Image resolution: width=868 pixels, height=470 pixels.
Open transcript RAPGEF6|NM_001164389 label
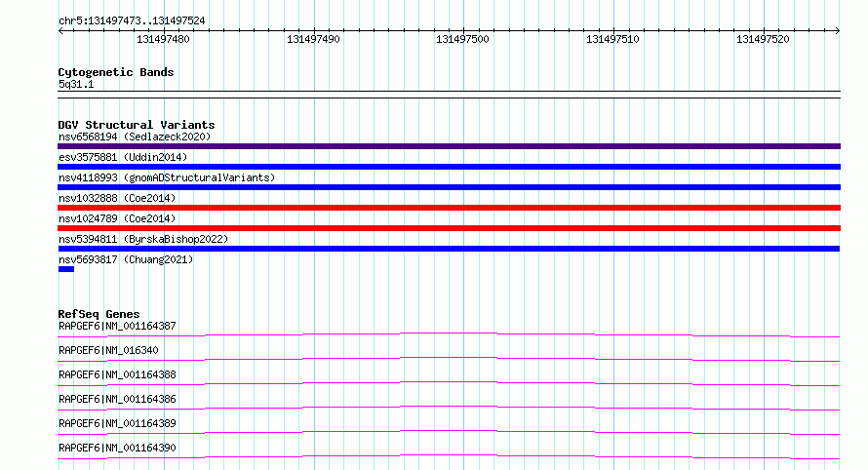coord(117,423)
